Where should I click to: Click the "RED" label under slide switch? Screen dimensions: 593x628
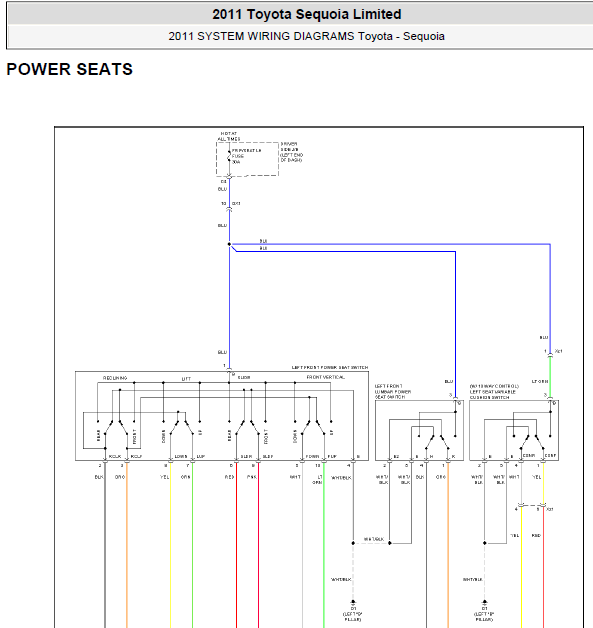click(x=229, y=477)
